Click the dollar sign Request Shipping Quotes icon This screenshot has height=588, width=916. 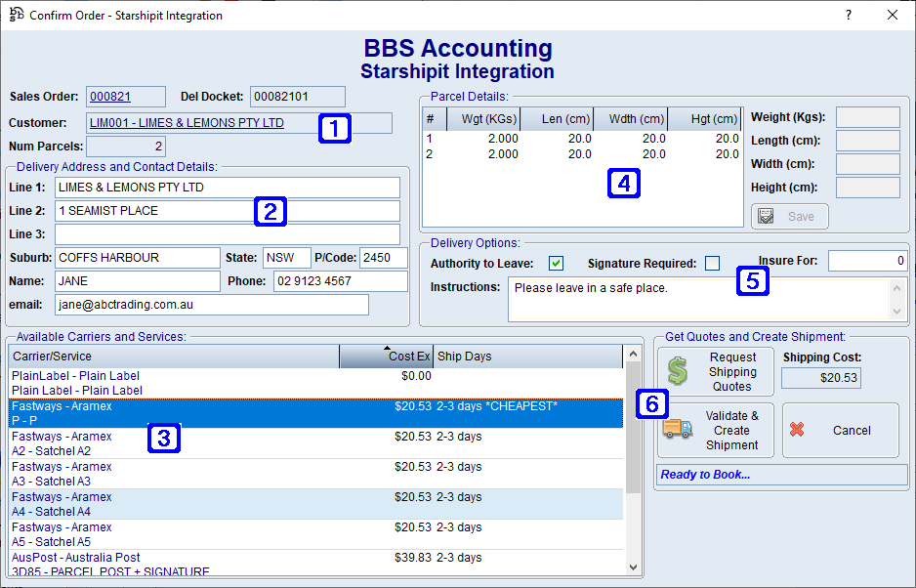(x=678, y=371)
